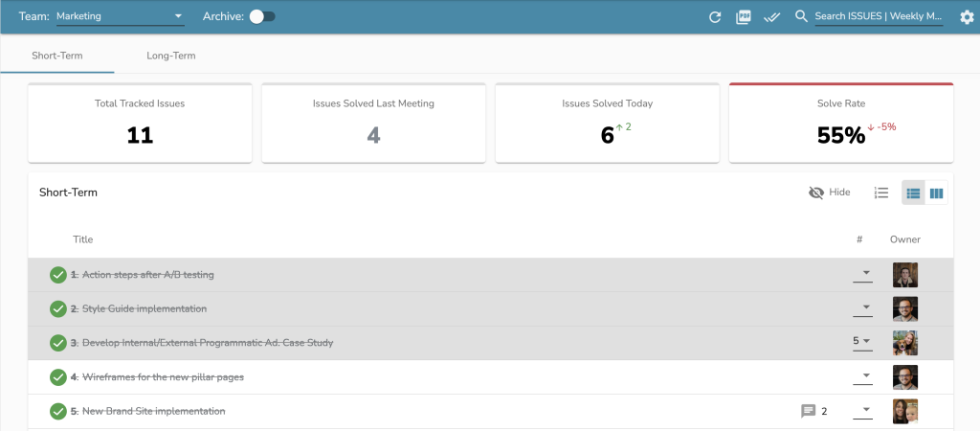This screenshot has width=980, height=431.
Task: Click the Search ISSUES input field
Action: (x=878, y=17)
